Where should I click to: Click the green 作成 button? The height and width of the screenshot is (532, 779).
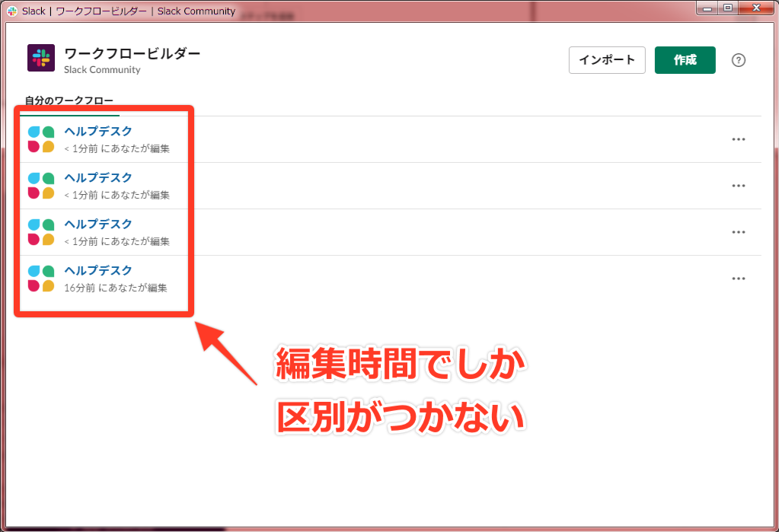tap(685, 60)
